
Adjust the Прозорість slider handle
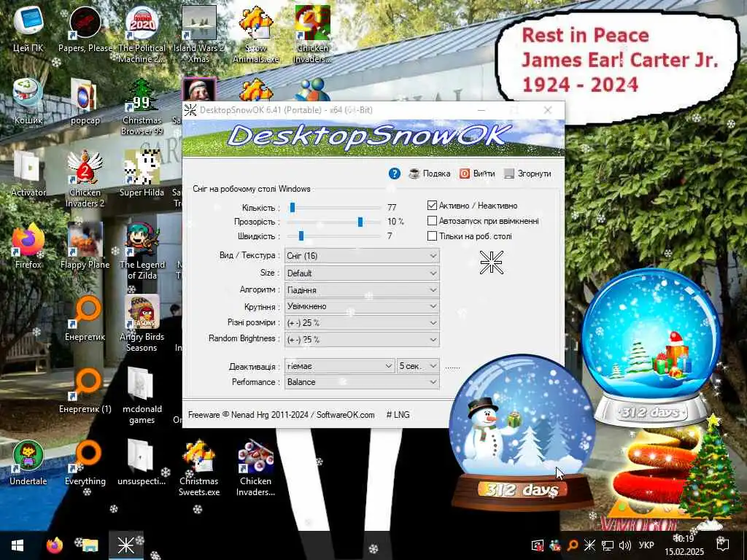pos(360,222)
